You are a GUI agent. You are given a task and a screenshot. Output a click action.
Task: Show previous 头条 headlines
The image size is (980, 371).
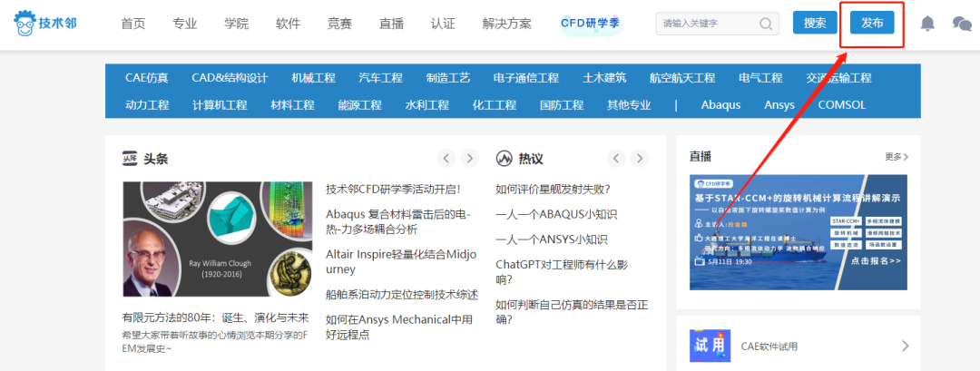pyautogui.click(x=446, y=159)
